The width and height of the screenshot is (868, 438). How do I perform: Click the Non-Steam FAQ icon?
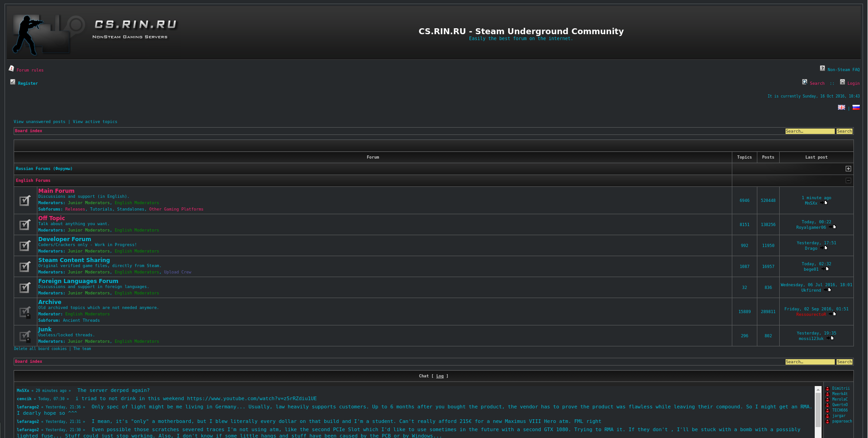[822, 68]
